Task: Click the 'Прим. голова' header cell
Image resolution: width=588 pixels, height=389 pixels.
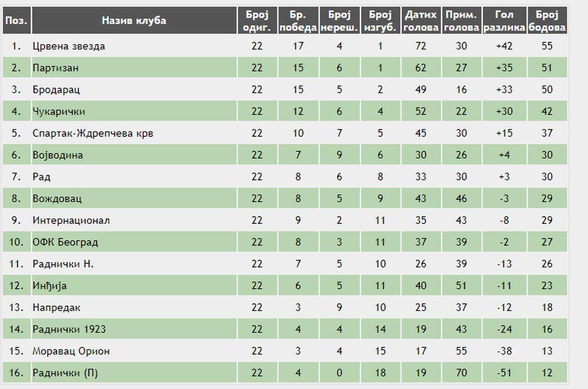Action: point(462,21)
